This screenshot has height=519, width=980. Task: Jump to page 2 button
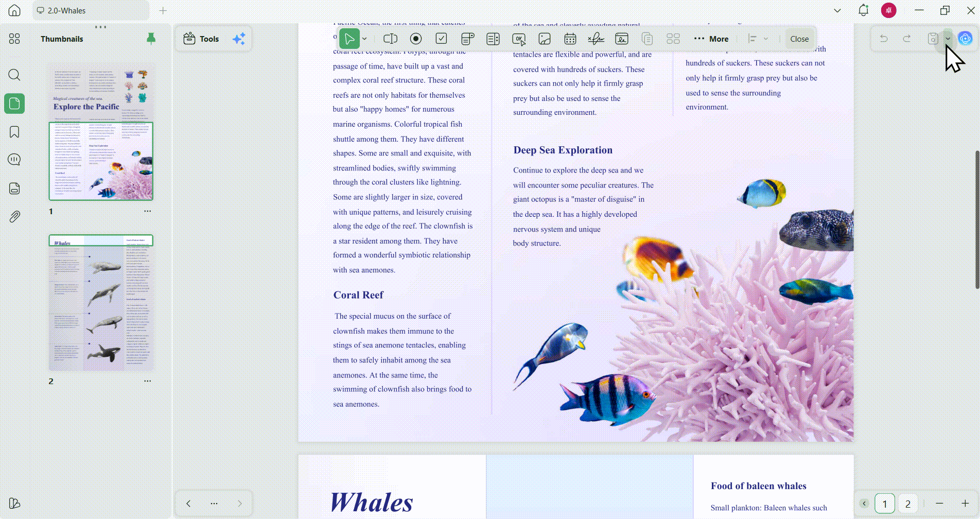point(908,504)
